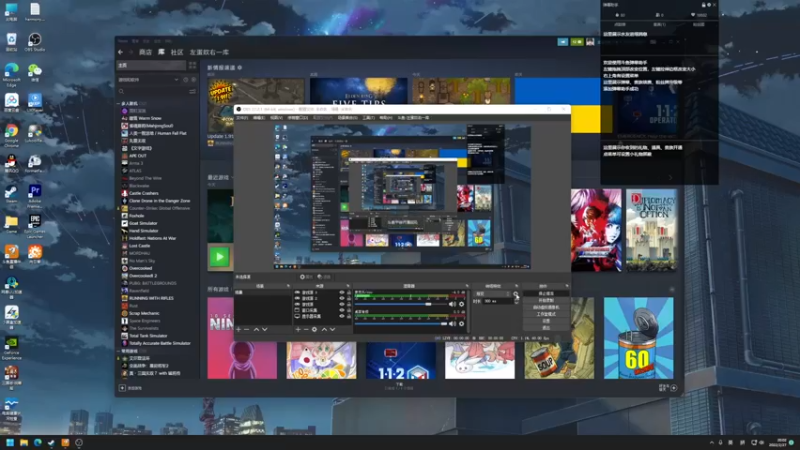Pop out OBS sources dock corner icon
The width and height of the screenshot is (800, 450).
(348, 286)
